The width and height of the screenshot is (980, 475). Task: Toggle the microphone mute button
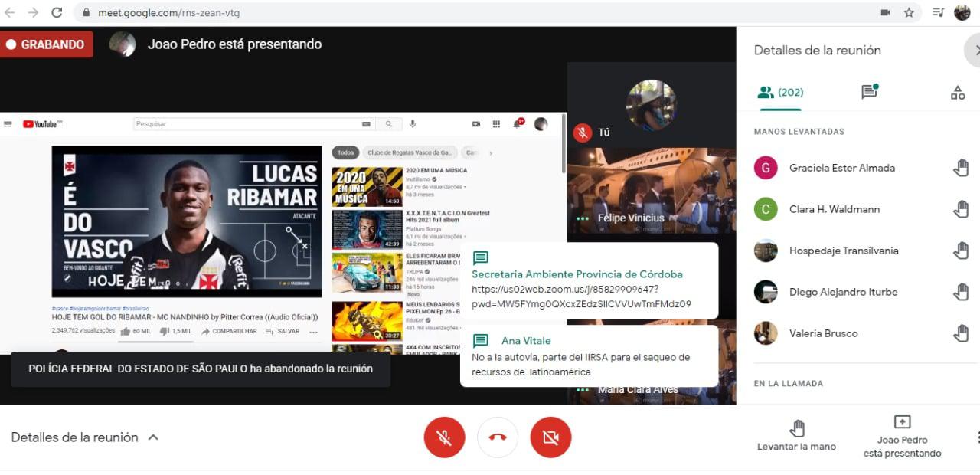(444, 437)
